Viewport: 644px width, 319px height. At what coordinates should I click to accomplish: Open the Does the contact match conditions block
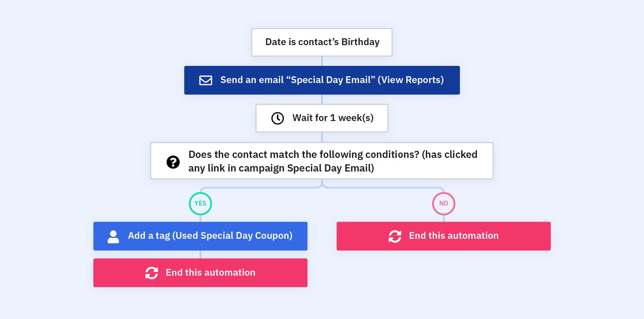point(322,161)
